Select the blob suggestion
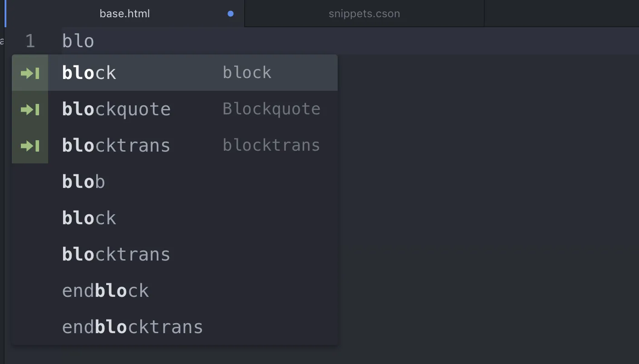The image size is (639, 364). click(x=84, y=182)
